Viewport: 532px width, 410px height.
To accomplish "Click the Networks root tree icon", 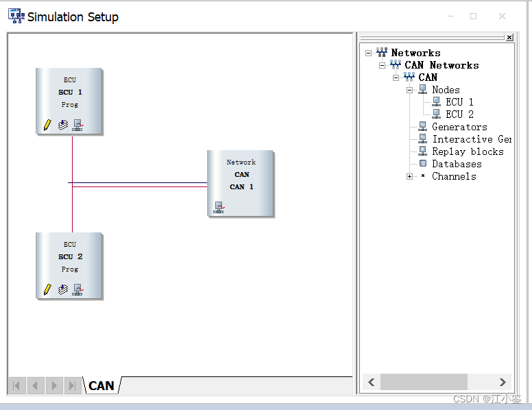I will [x=382, y=52].
